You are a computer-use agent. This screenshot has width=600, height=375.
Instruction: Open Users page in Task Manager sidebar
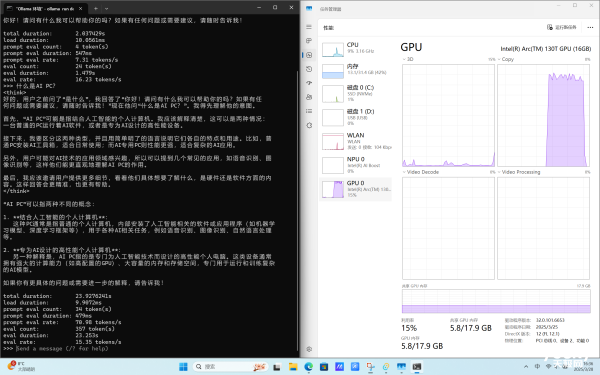(x=309, y=97)
